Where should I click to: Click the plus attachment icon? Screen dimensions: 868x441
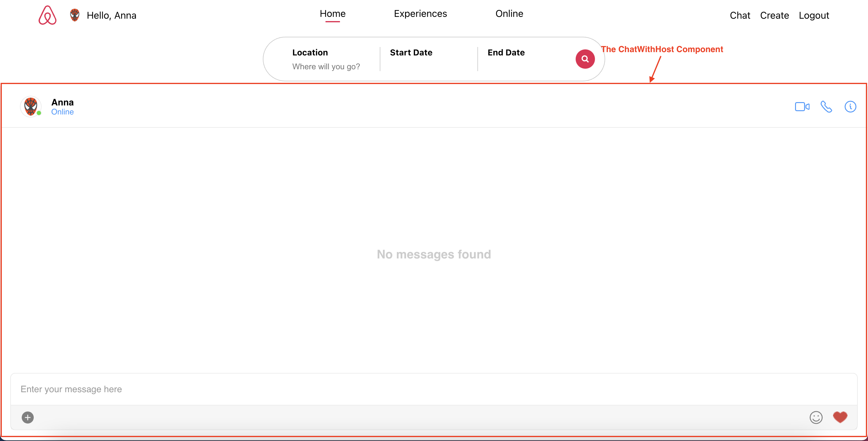[x=28, y=418]
